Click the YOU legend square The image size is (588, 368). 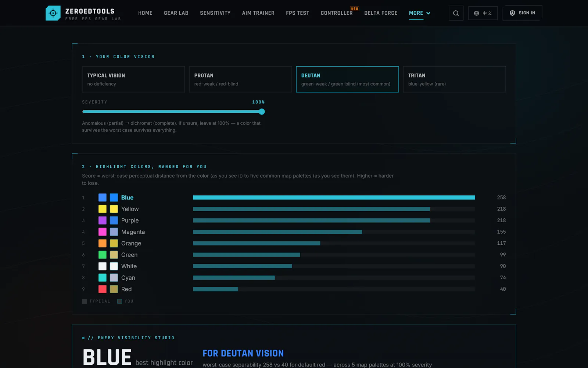click(119, 301)
